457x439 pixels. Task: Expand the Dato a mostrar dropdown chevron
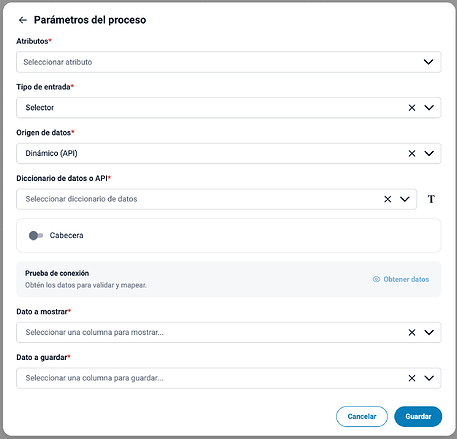[429, 332]
